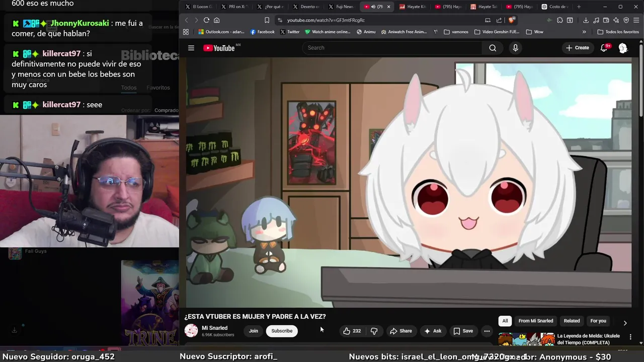Open YouTube notifications bell
The image size is (644, 362).
pos(604,48)
